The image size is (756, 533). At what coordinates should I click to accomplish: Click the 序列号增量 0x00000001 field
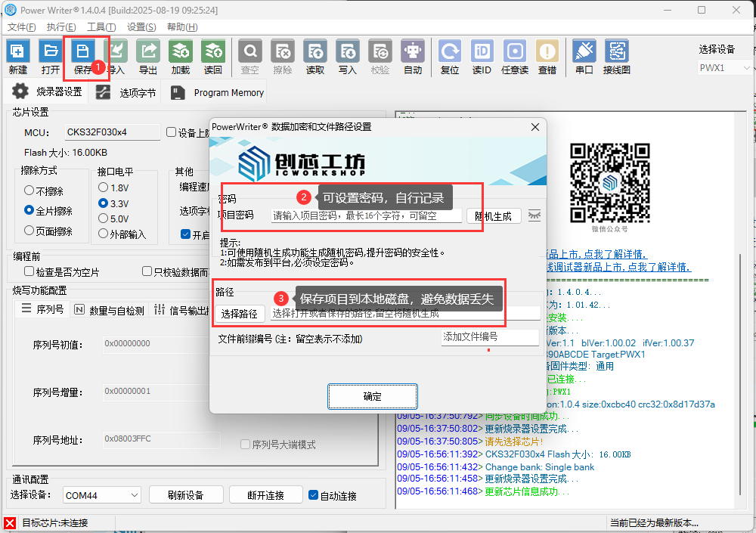pos(155,391)
